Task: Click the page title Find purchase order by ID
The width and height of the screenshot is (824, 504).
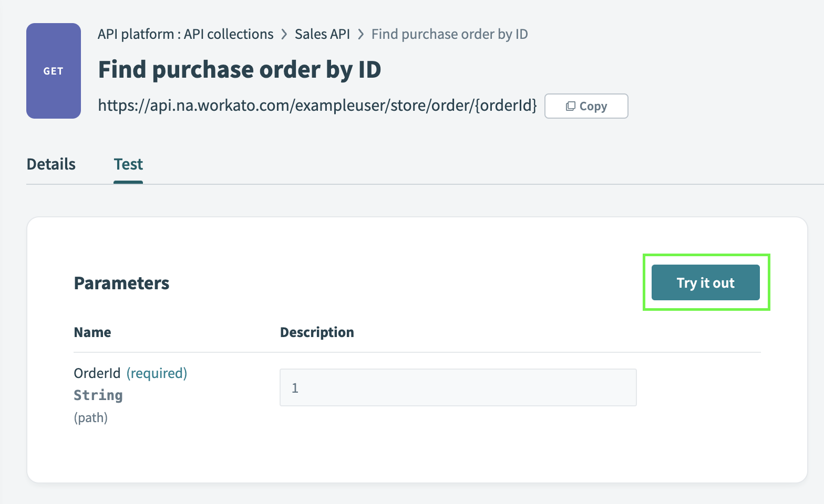Action: [x=240, y=69]
